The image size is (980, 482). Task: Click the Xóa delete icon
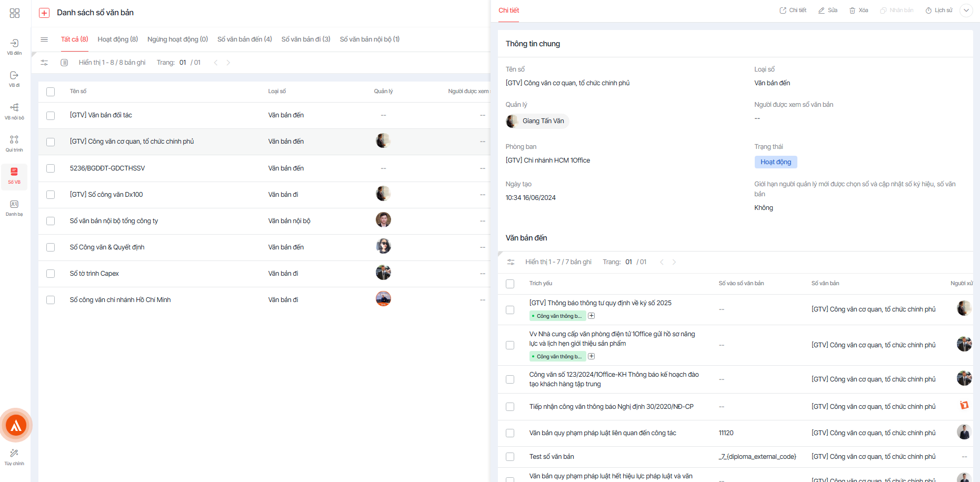858,11
